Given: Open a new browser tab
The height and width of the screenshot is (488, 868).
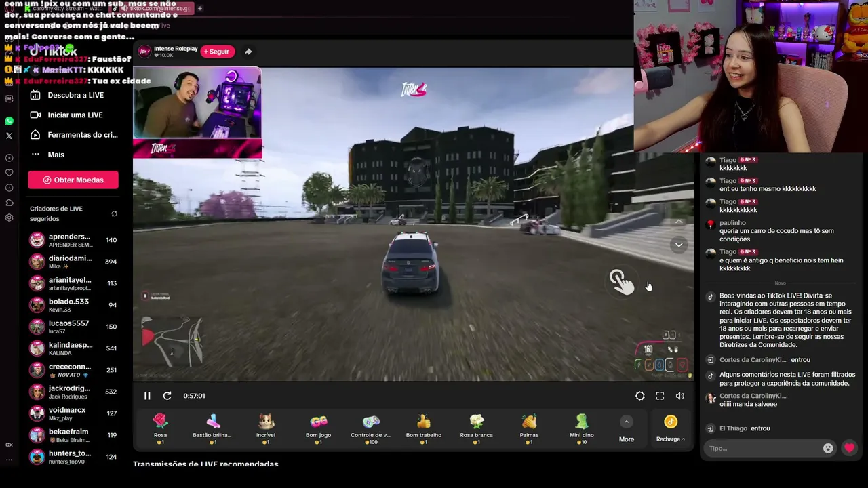Looking at the screenshot, I should point(200,8).
